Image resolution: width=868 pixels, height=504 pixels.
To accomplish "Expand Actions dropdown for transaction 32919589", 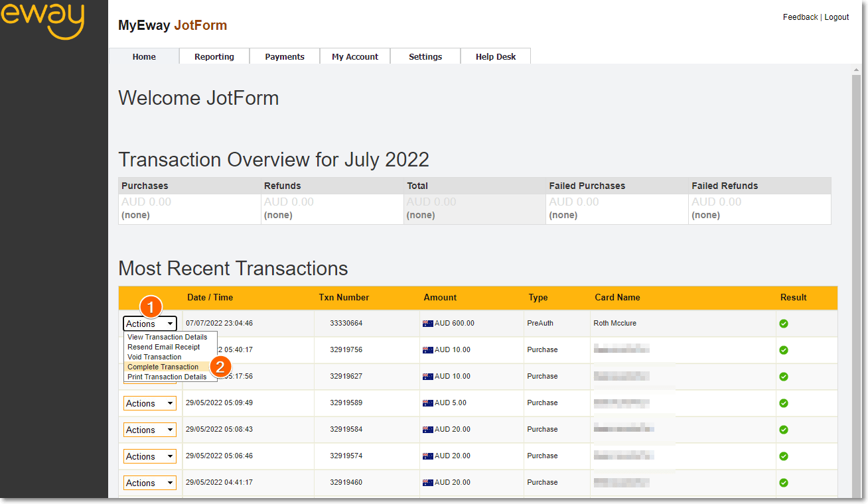I will (x=150, y=403).
